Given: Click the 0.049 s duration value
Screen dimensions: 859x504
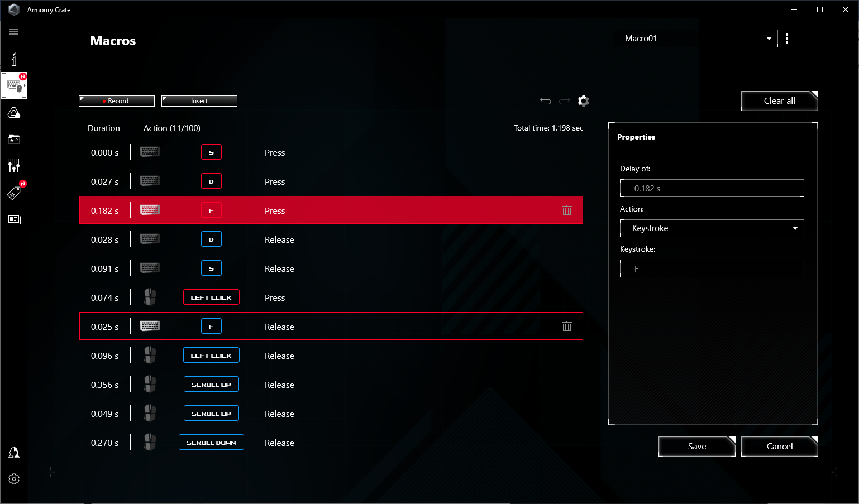Looking at the screenshot, I should pos(104,414).
